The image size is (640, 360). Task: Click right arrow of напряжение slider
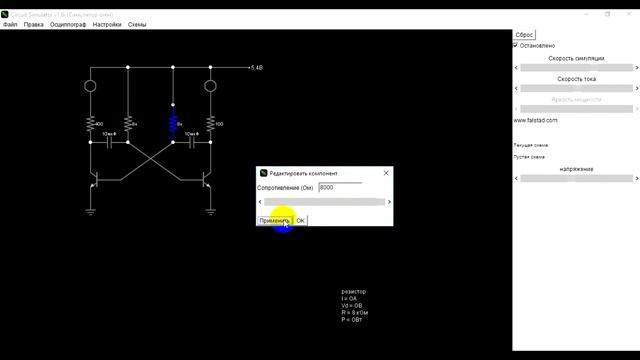click(x=637, y=178)
